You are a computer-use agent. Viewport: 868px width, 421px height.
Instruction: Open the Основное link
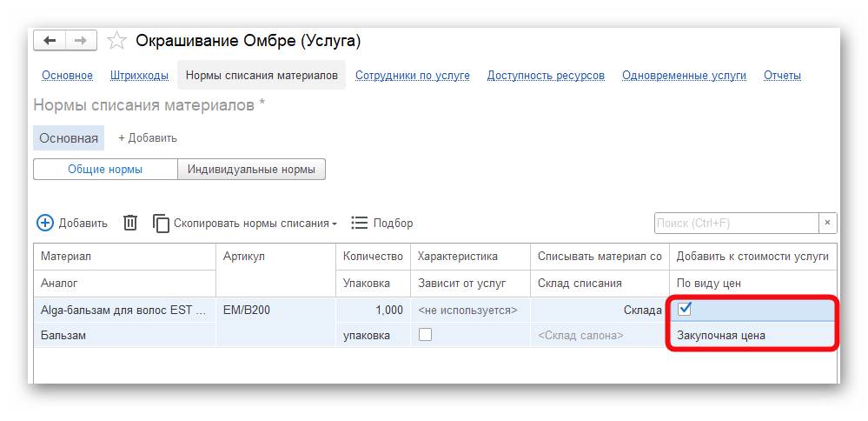click(x=68, y=76)
